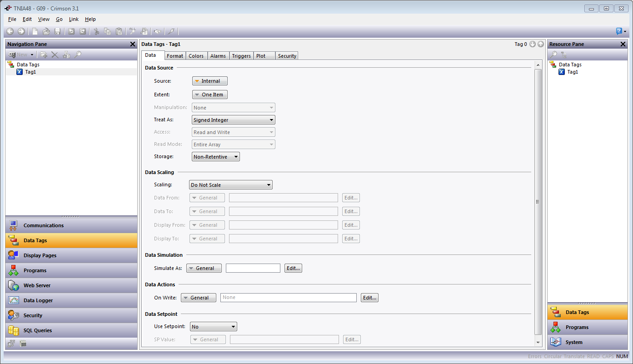Click Edit button next to Simulate As
This screenshot has height=364, width=633.
(x=293, y=268)
